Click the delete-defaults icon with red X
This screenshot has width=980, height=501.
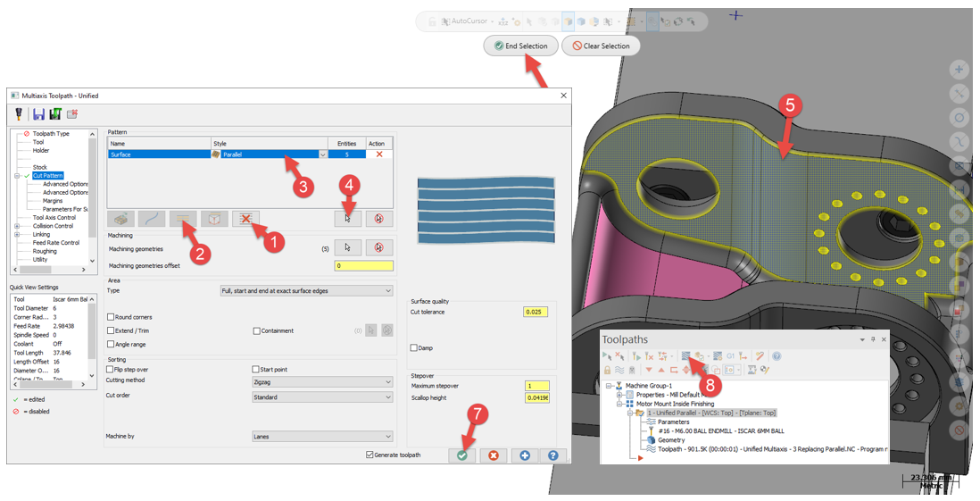point(72,113)
